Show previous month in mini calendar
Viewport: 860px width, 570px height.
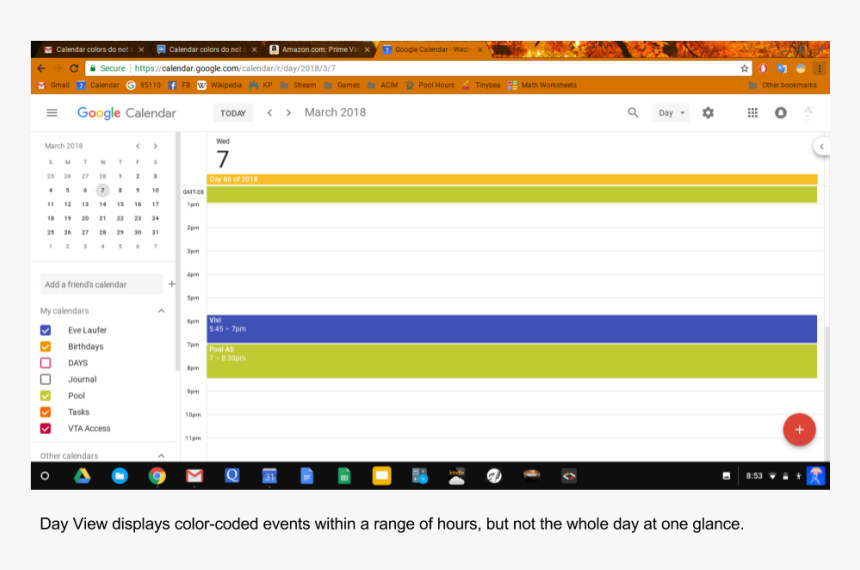[138, 146]
